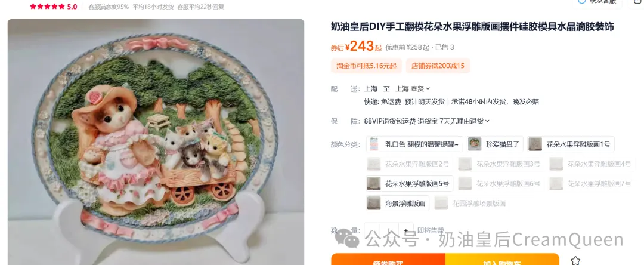Select the 珍爱猫盘子 color option
The image size is (644, 265).
coord(495,144)
